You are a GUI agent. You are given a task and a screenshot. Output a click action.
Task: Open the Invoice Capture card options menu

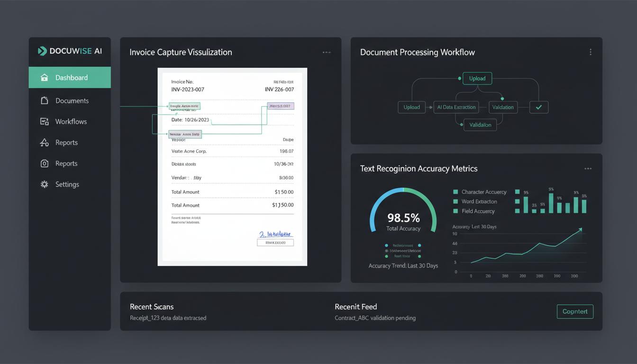tap(327, 52)
